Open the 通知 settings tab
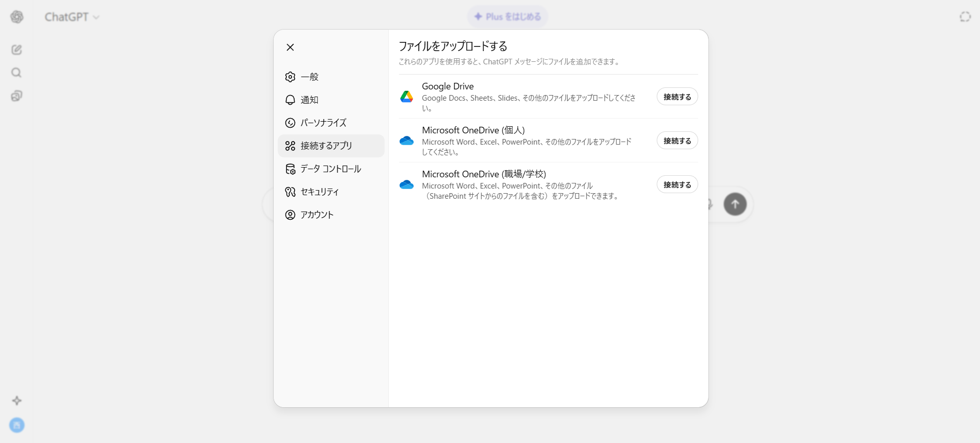The height and width of the screenshot is (443, 980). (x=309, y=100)
